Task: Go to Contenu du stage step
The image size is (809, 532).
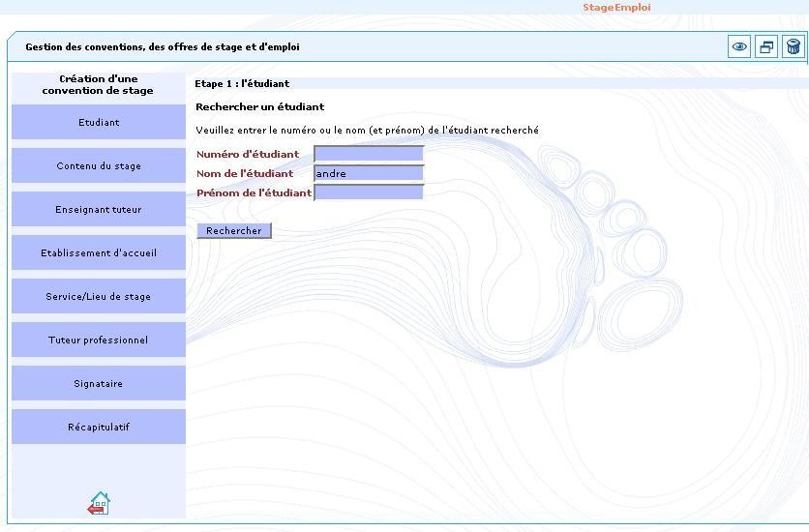Action: 99,166
